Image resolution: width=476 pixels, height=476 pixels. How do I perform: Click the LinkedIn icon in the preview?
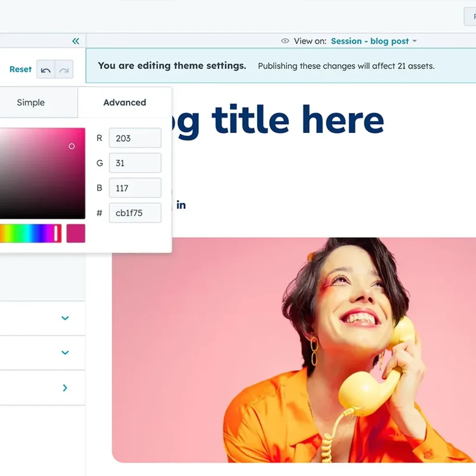[x=181, y=205]
